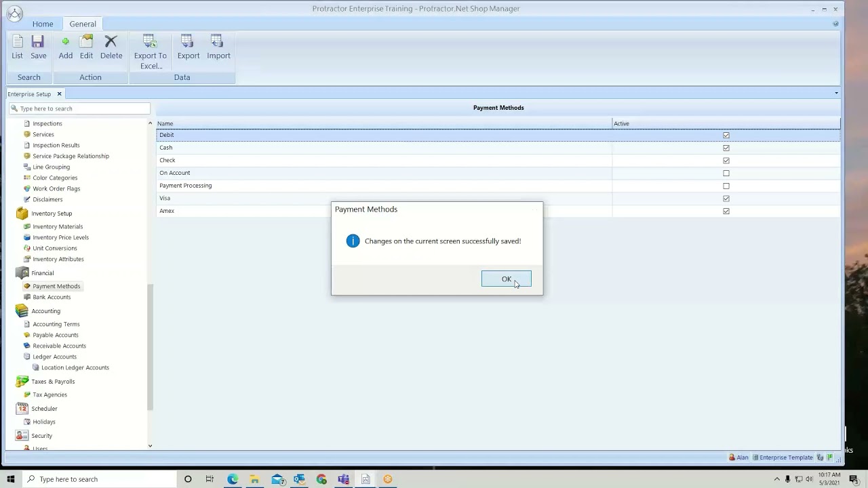This screenshot has height=488, width=868.
Task: Click the Add payment method icon
Action: pos(65,47)
